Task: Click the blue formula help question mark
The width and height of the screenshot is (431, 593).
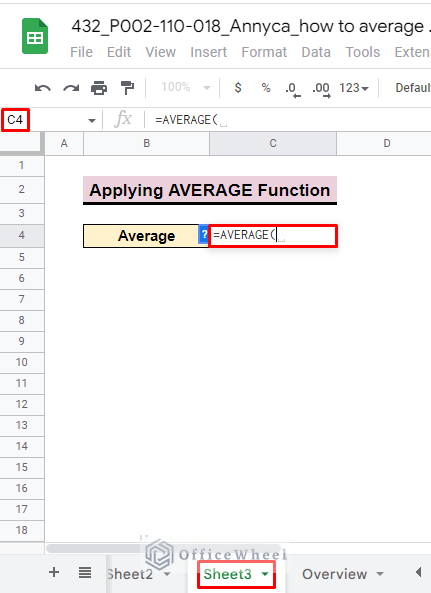Action: (x=203, y=234)
